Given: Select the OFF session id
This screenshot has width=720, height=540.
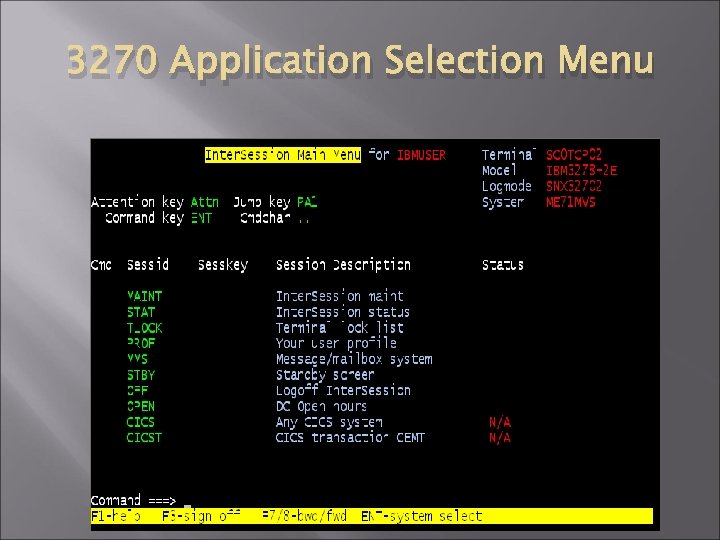Looking at the screenshot, I should pyautogui.click(x=137, y=390).
